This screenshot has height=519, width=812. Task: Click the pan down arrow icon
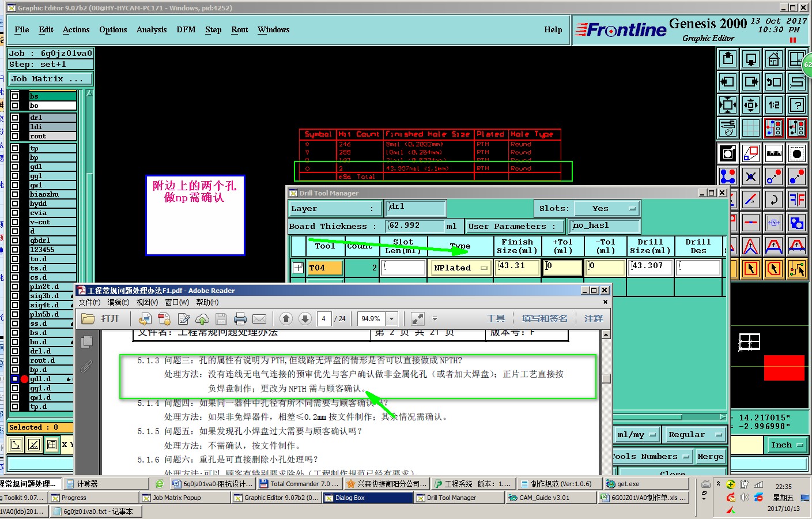(x=751, y=59)
